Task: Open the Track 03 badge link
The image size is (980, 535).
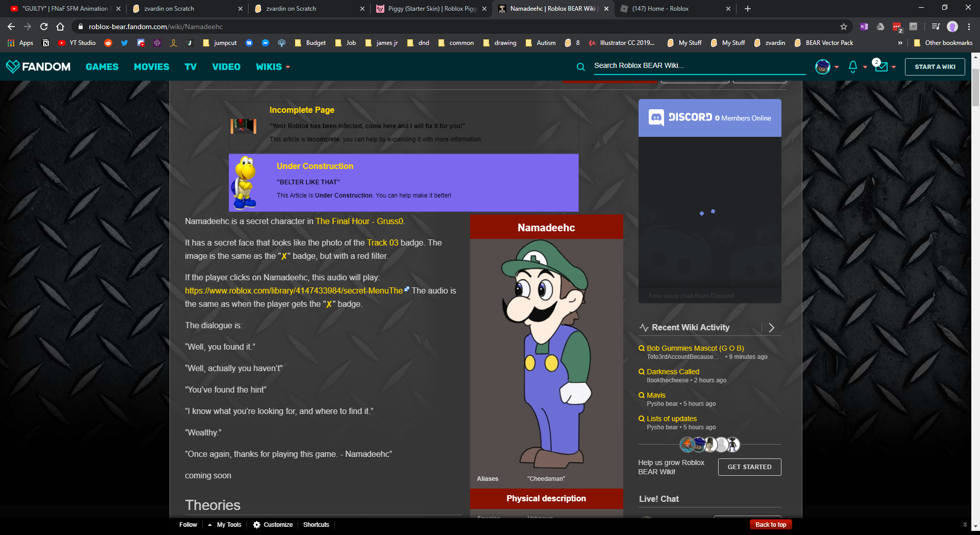Action: tap(382, 242)
